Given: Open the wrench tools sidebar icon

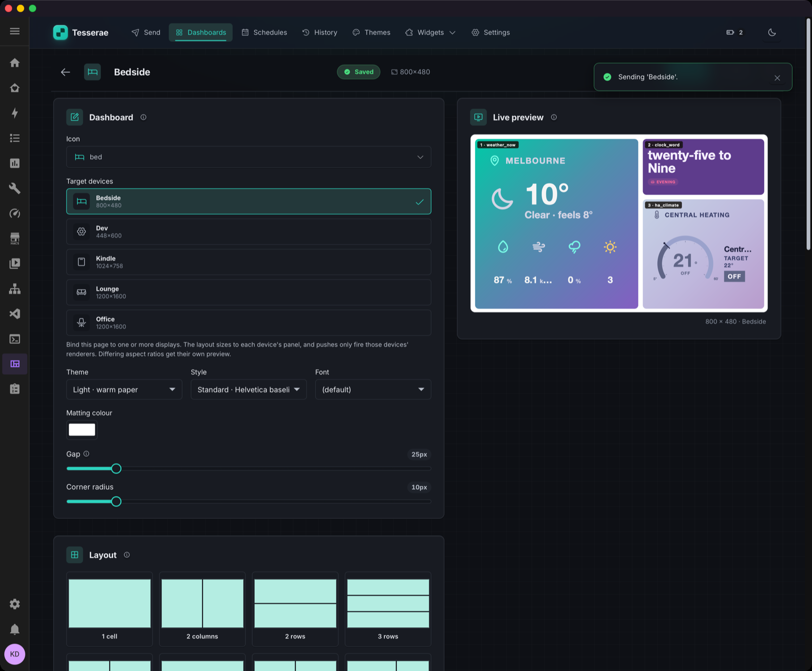Looking at the screenshot, I should pos(15,188).
